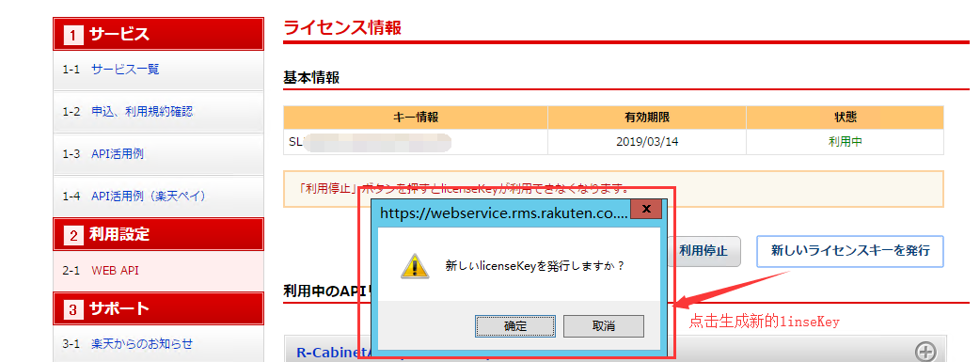Click the ライセンス情報 page heading
The height and width of the screenshot is (362, 980).
342,27
